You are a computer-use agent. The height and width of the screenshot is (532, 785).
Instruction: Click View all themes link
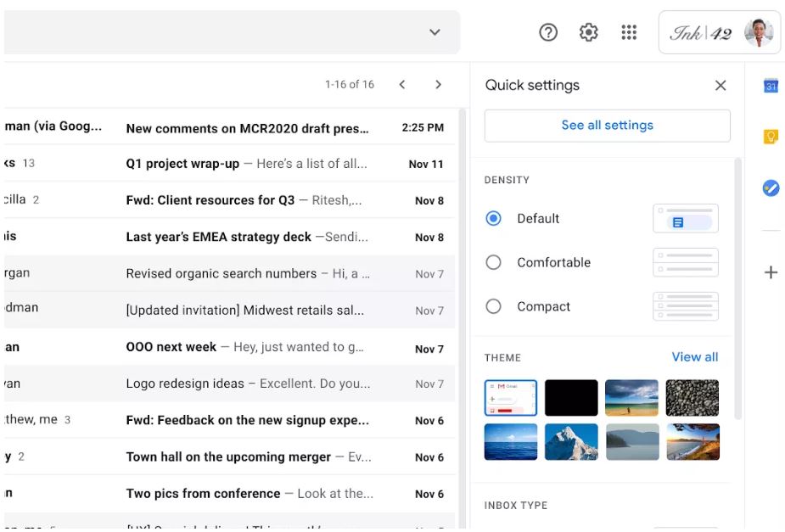pyautogui.click(x=695, y=357)
